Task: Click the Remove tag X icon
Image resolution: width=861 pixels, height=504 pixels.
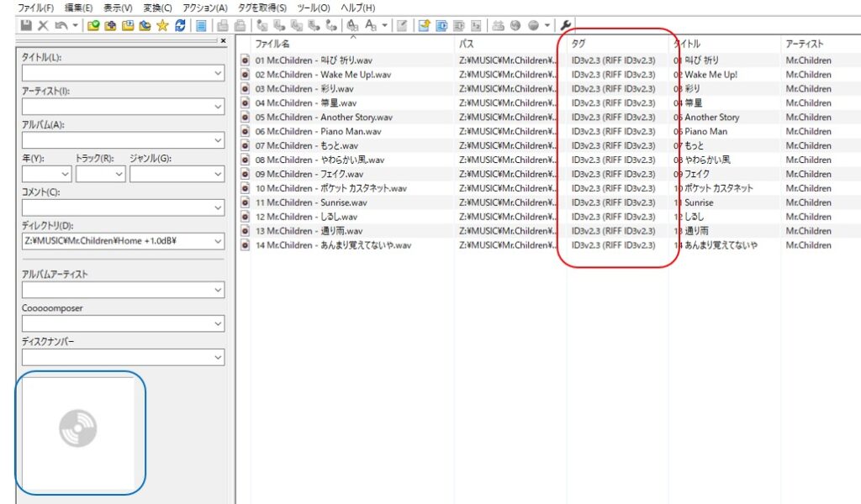Action: tap(43, 25)
